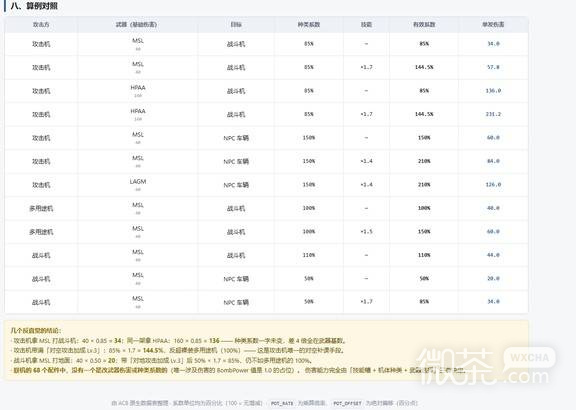Click ×1.4 skill in the LAGM row
Viewport: 576px width, 410px height.
(x=366, y=185)
